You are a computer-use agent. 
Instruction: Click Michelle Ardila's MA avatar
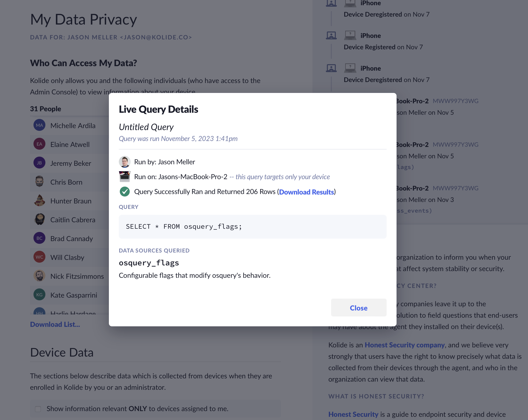pyautogui.click(x=39, y=125)
